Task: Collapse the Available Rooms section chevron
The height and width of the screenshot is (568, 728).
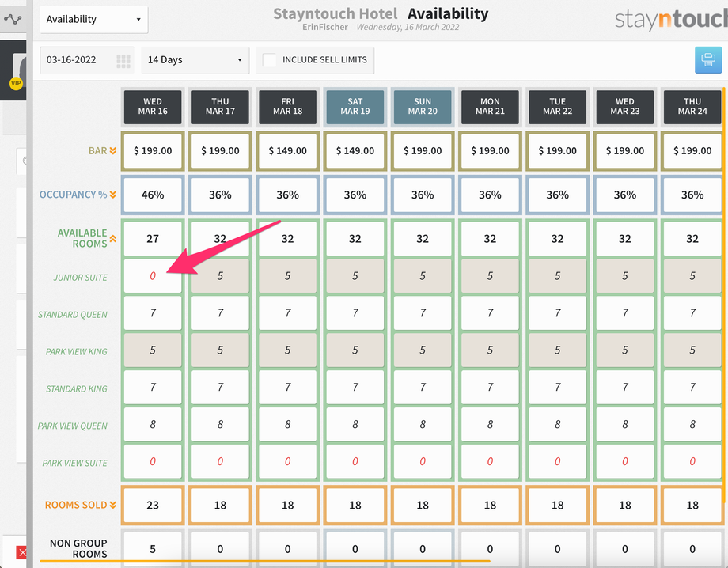Action: [113, 239]
